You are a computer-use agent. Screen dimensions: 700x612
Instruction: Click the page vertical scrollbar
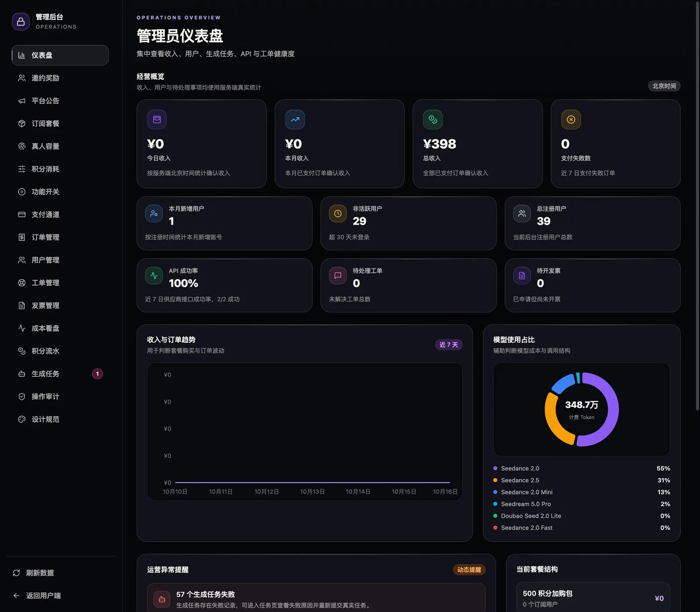pyautogui.click(x=697, y=205)
